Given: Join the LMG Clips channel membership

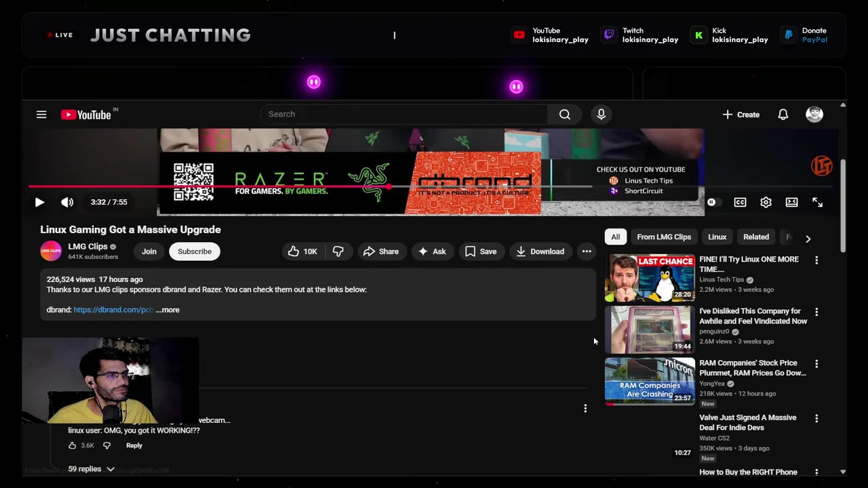Looking at the screenshot, I should tap(149, 251).
